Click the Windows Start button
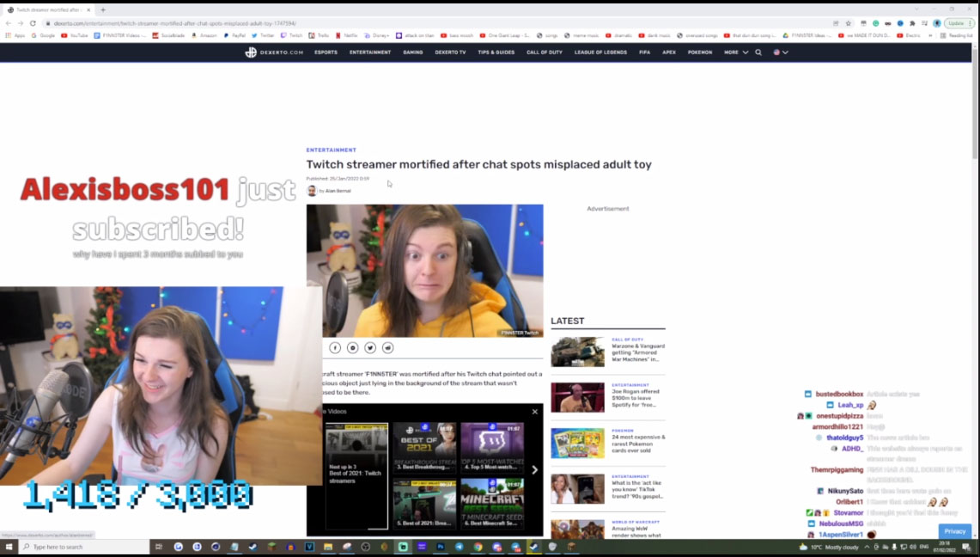Viewport: 980px width, 557px height. point(9,547)
